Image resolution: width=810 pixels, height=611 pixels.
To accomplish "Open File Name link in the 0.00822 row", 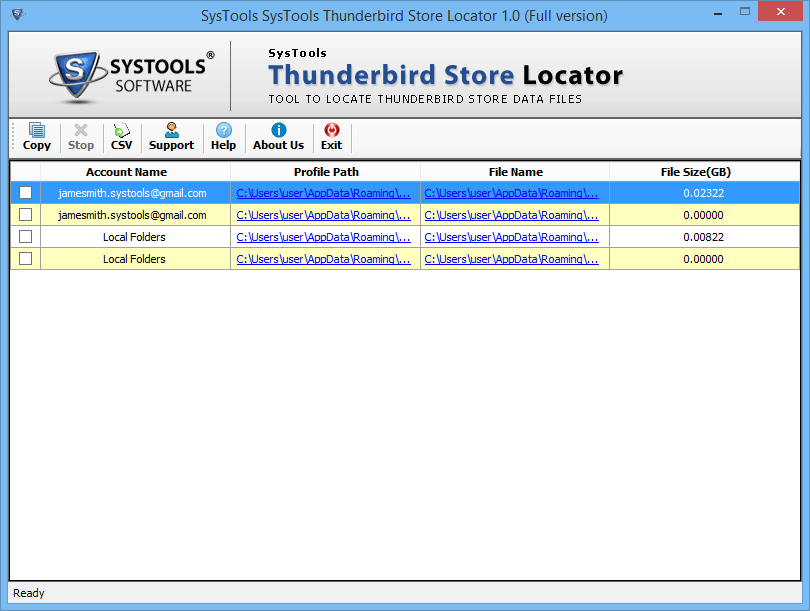I will tap(511, 237).
